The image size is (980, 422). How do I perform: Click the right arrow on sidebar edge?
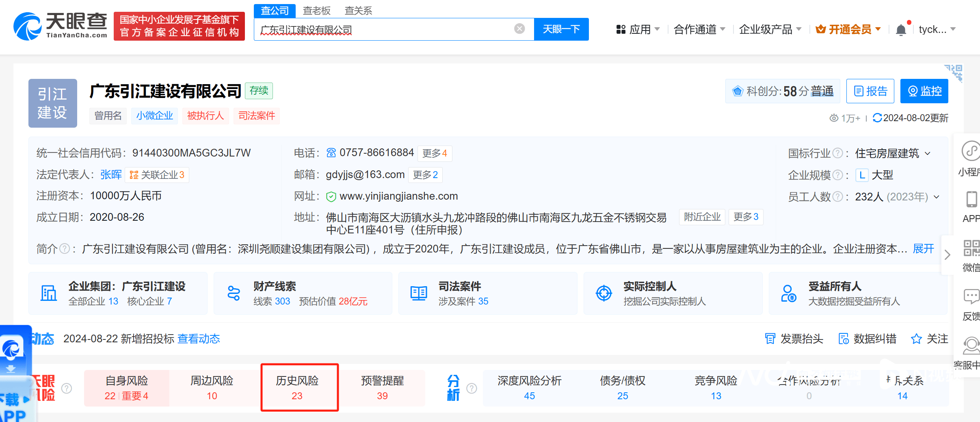point(948,255)
